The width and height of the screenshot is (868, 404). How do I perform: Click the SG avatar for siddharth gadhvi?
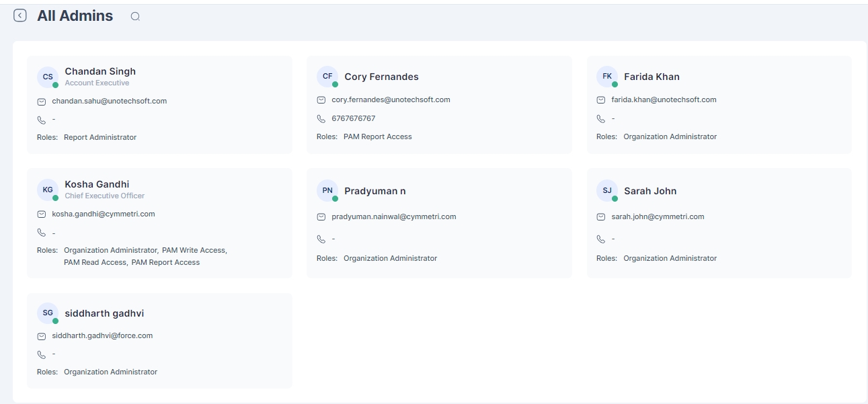point(48,313)
